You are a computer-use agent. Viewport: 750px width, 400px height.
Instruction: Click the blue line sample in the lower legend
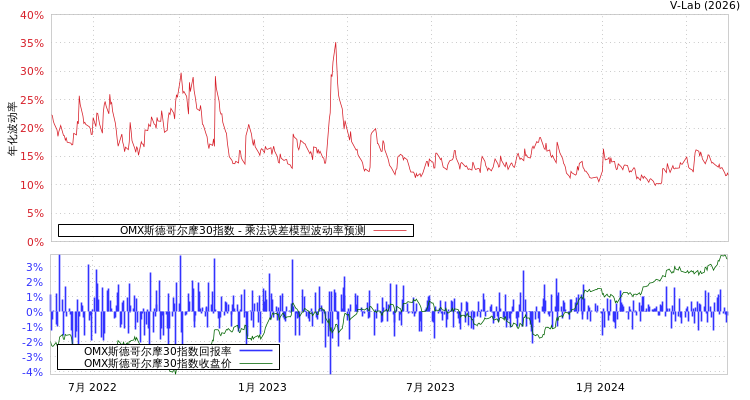pyautogui.click(x=256, y=351)
